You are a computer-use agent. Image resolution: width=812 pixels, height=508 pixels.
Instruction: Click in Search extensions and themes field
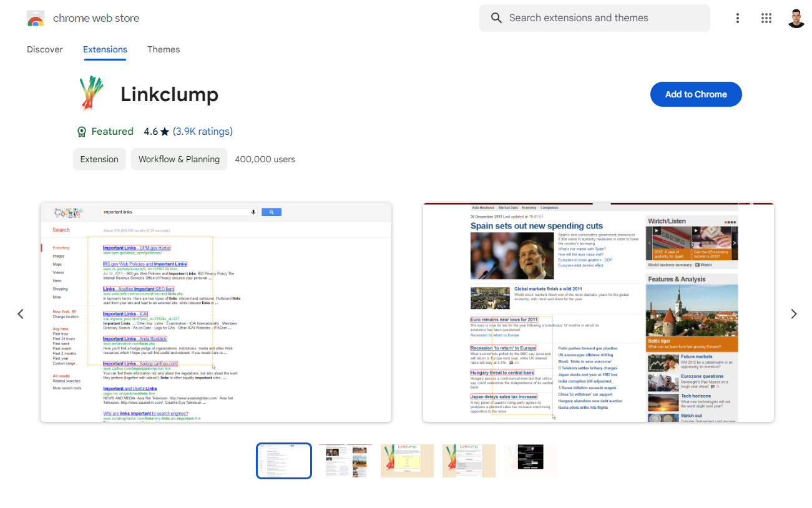[595, 18]
